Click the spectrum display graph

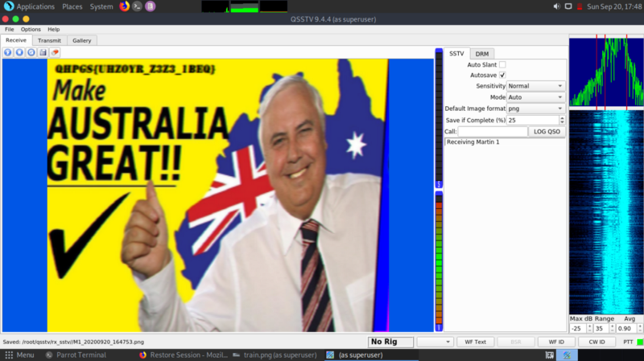tap(606, 72)
